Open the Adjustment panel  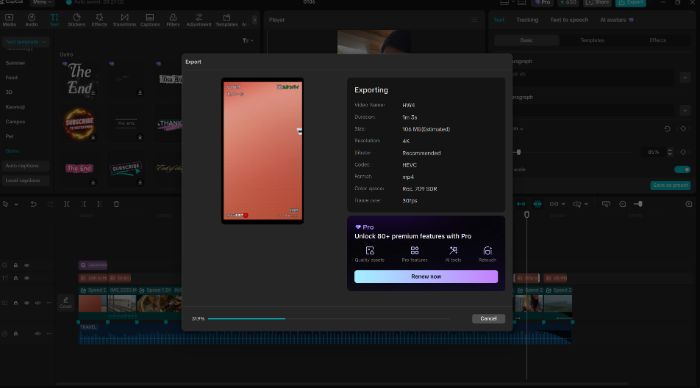pyautogui.click(x=199, y=20)
